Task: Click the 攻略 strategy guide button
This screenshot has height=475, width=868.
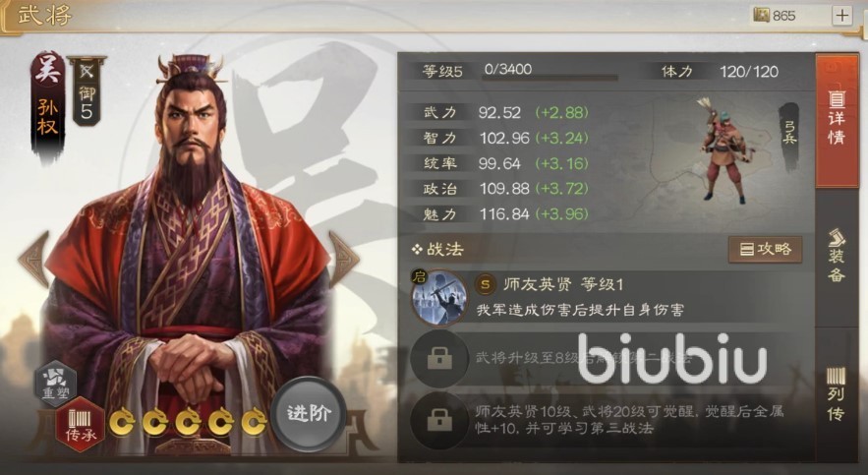Action: click(x=765, y=249)
